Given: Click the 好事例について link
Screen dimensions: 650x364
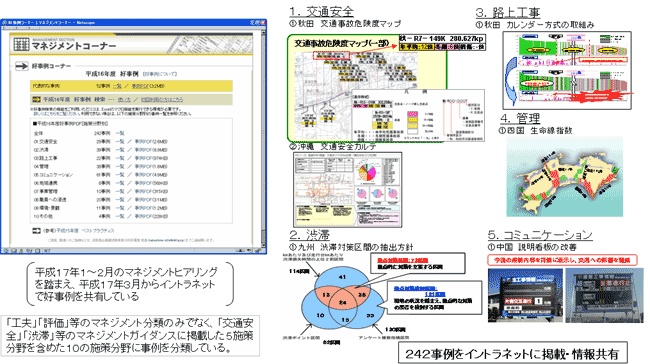Looking at the screenshot, I should (x=160, y=74).
